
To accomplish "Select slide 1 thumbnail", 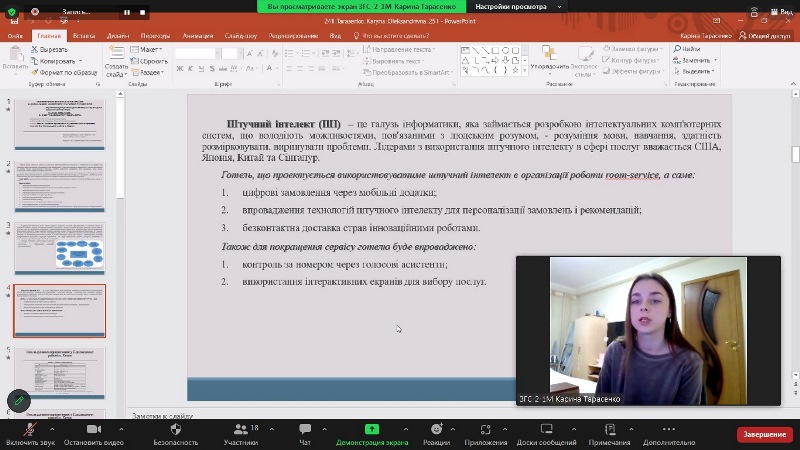I will click(60, 124).
